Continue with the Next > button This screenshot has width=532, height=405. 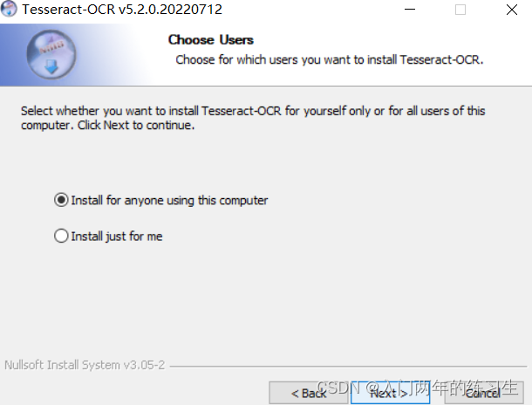point(390,393)
